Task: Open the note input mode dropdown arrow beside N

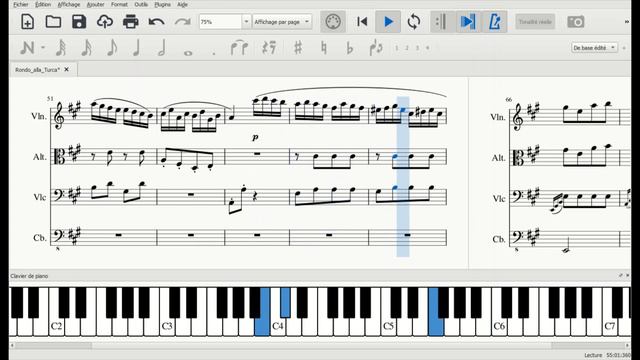Action: point(43,48)
